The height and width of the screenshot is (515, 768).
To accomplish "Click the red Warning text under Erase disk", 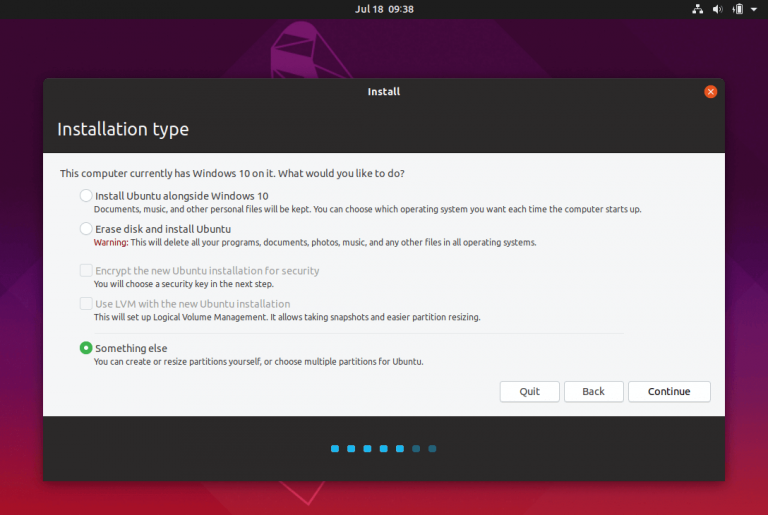I will pos(106,242).
